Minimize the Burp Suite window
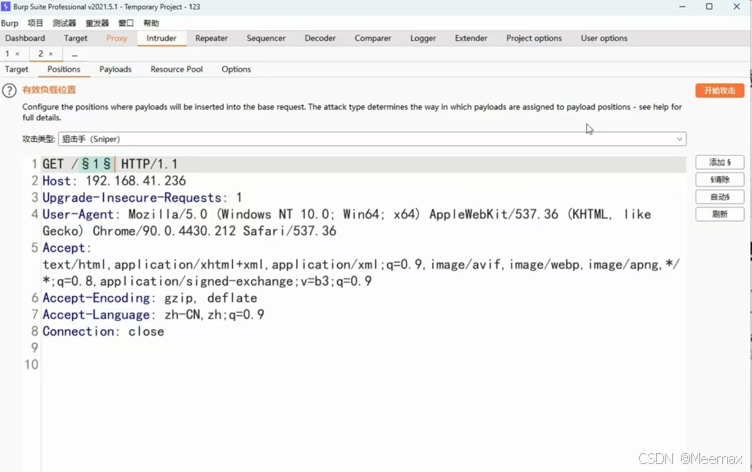Screen dimensions: 752x472 682,7
